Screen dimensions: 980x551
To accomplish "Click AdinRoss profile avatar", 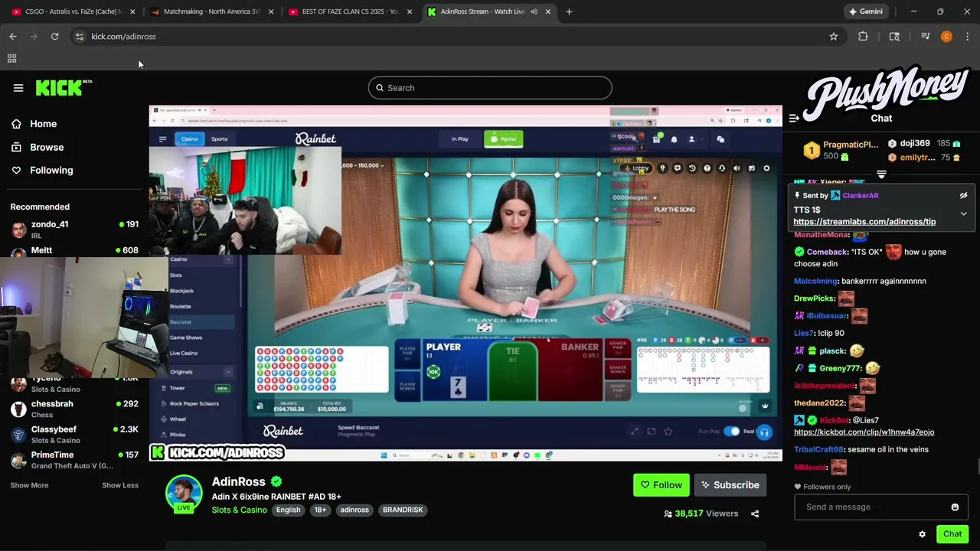I will (x=184, y=494).
